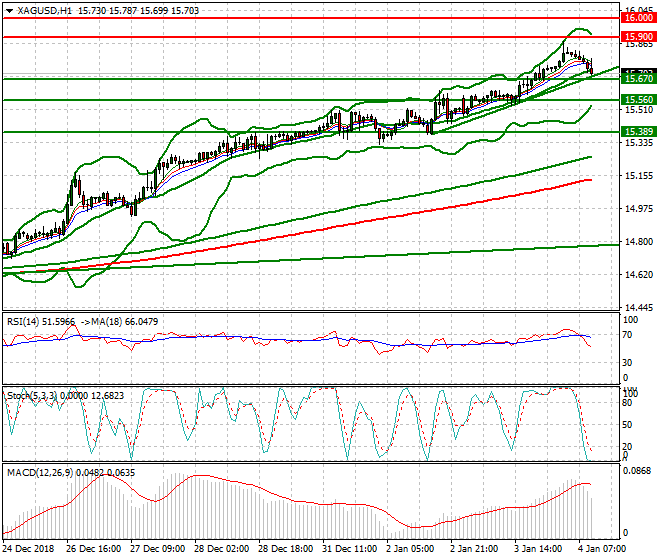Click the 28 Dec 02:00 time label
This screenshot has height=560, width=660.
coord(221,549)
